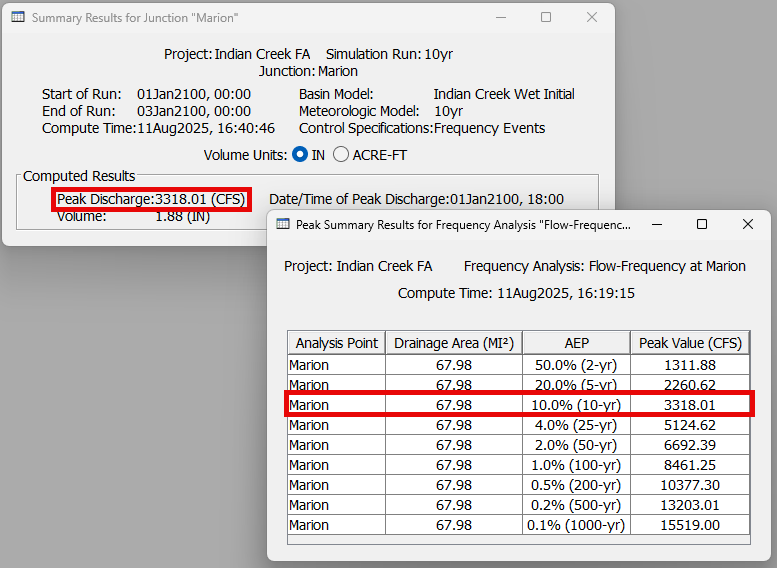Click the Meteorologic Model value 10yr
This screenshot has height=568, width=777.
click(448, 111)
